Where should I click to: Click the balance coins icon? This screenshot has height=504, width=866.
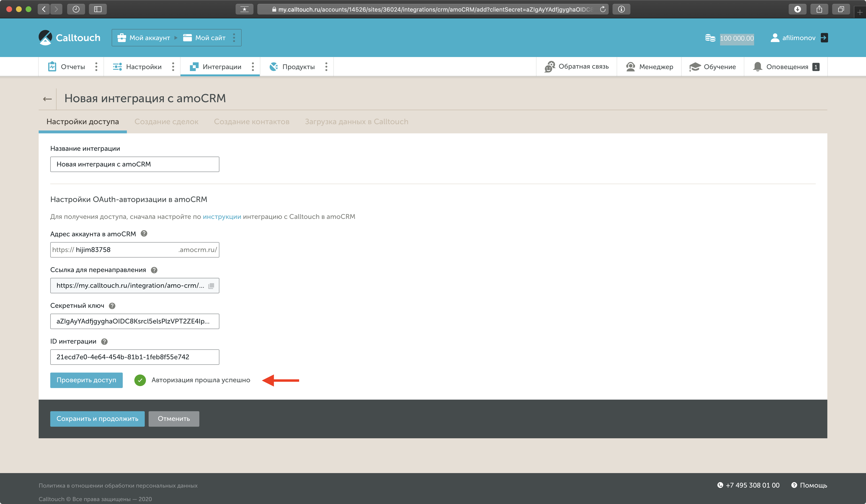[710, 38]
